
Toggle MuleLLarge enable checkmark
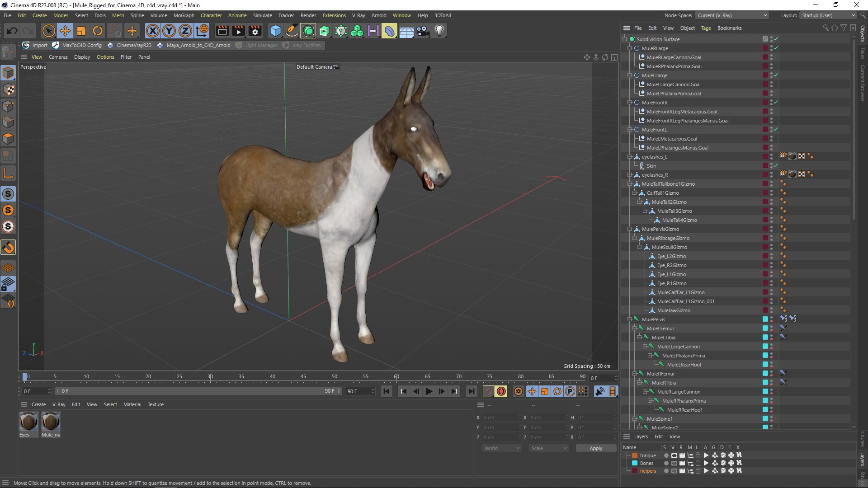[776, 75]
